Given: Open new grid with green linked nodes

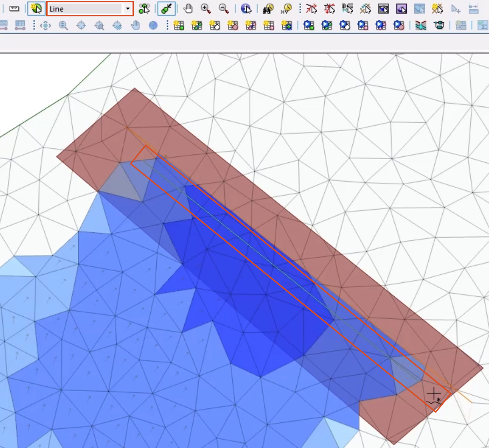Looking at the screenshot, I should click(x=197, y=25).
